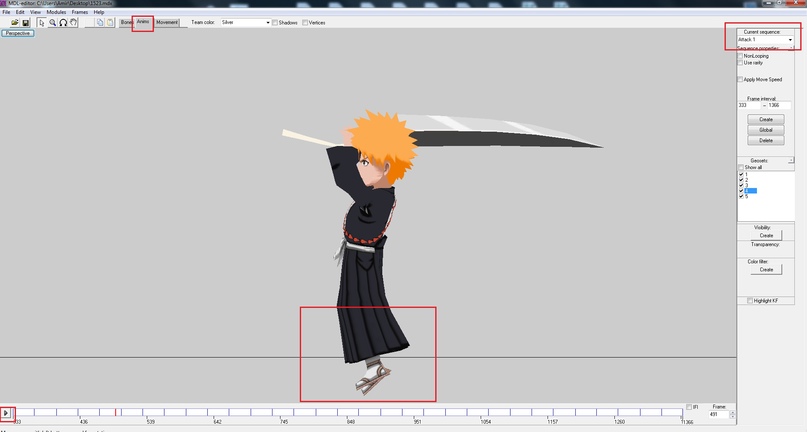Collapse the Geosets section
This screenshot has width=807, height=432.
791,161
